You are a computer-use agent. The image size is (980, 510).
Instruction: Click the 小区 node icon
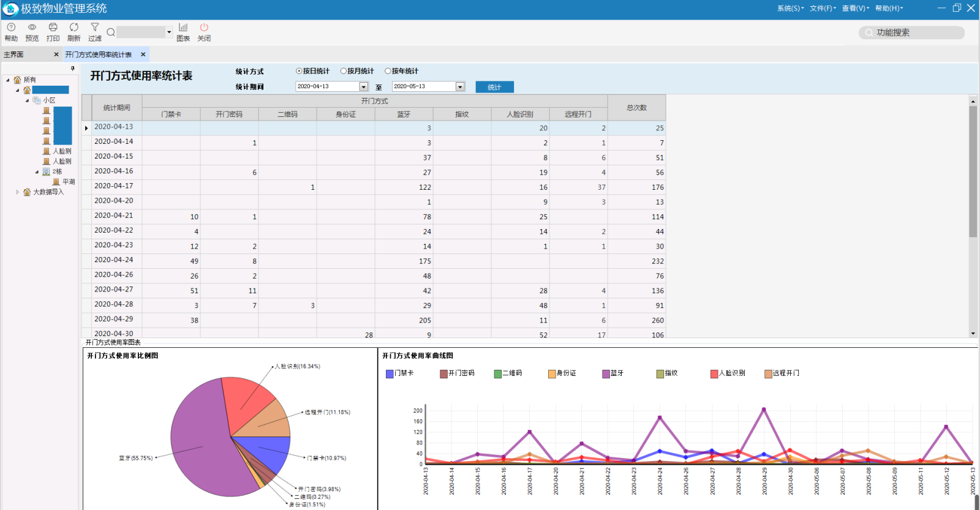coord(37,100)
